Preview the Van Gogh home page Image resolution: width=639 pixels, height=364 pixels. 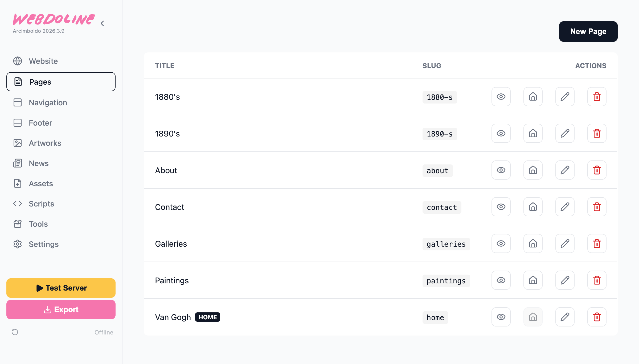(501, 317)
